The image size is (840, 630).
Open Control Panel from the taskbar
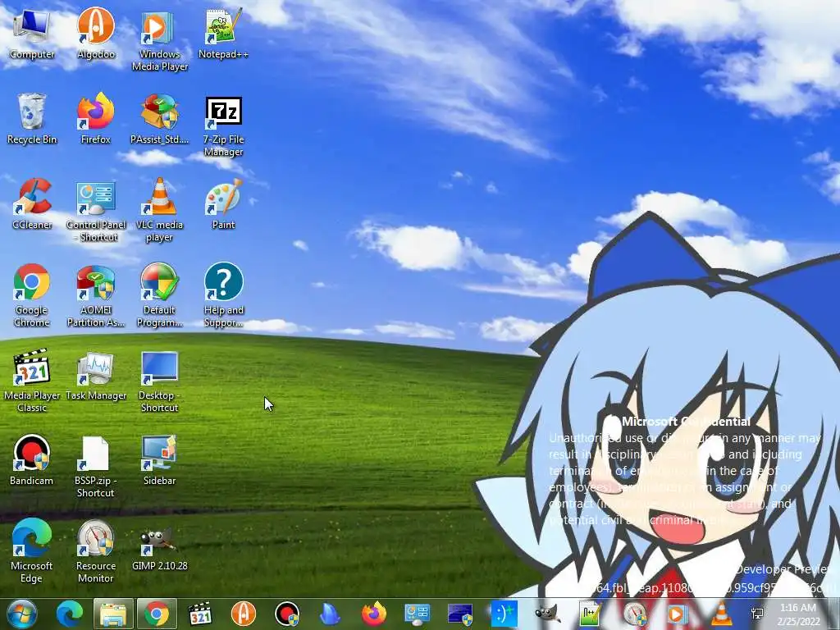coord(418,614)
